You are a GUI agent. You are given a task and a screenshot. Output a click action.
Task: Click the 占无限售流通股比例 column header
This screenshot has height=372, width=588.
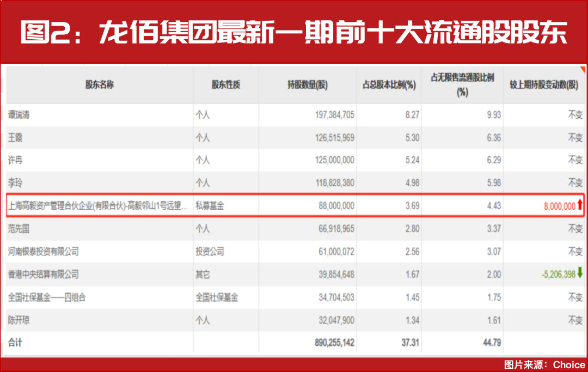462,85
